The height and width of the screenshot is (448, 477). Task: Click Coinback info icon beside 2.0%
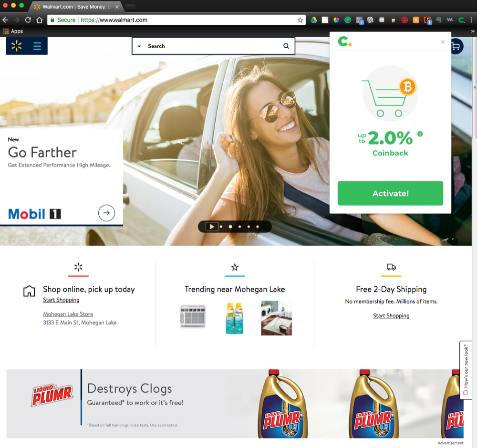coord(420,134)
